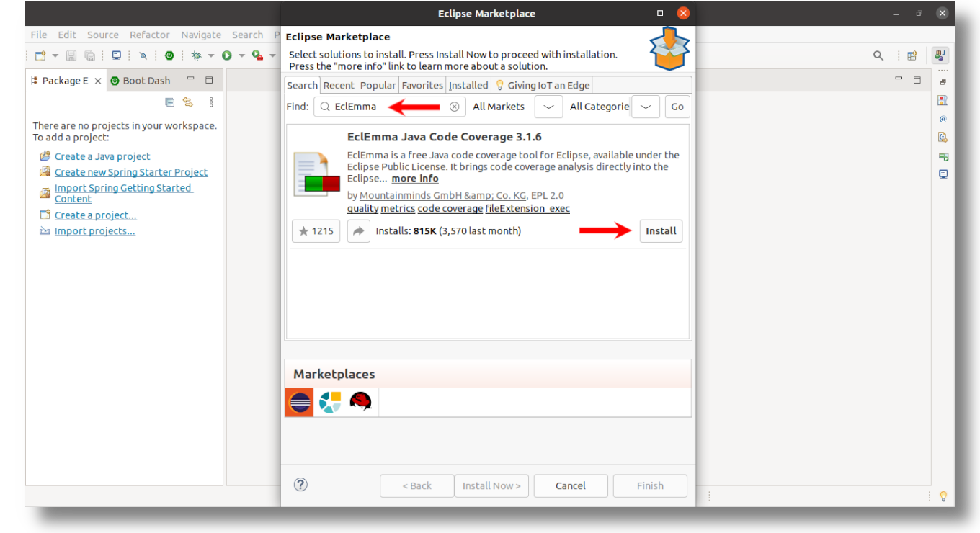Click the lightbulb tip icon in status bar
Image resolution: width=980 pixels, height=533 pixels.
tap(943, 496)
